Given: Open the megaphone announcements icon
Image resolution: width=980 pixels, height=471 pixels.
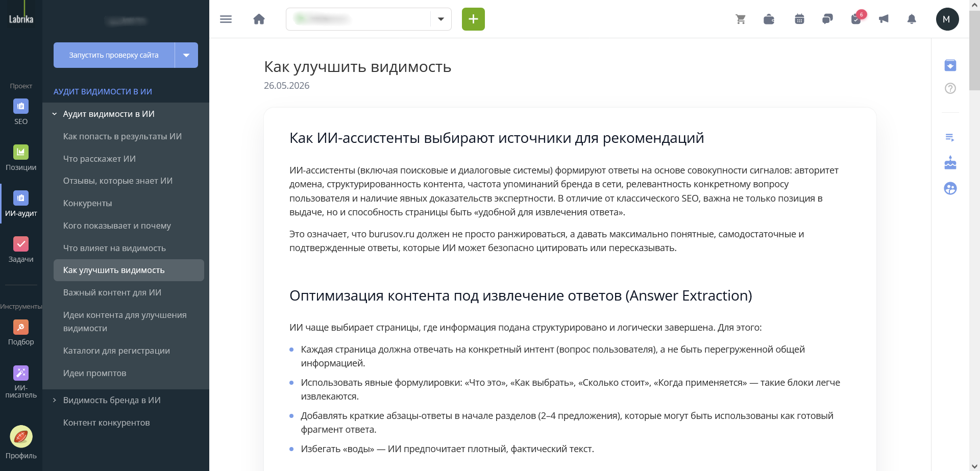Looking at the screenshot, I should (x=884, y=19).
